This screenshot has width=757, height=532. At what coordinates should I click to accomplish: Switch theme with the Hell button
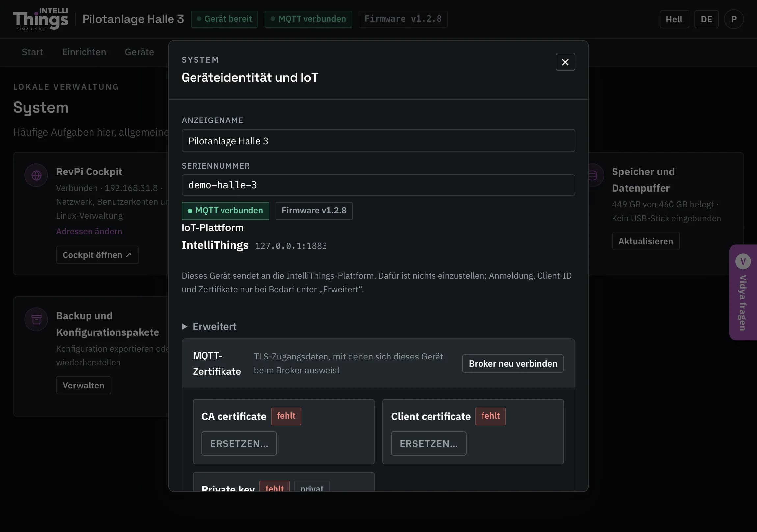[x=674, y=19]
